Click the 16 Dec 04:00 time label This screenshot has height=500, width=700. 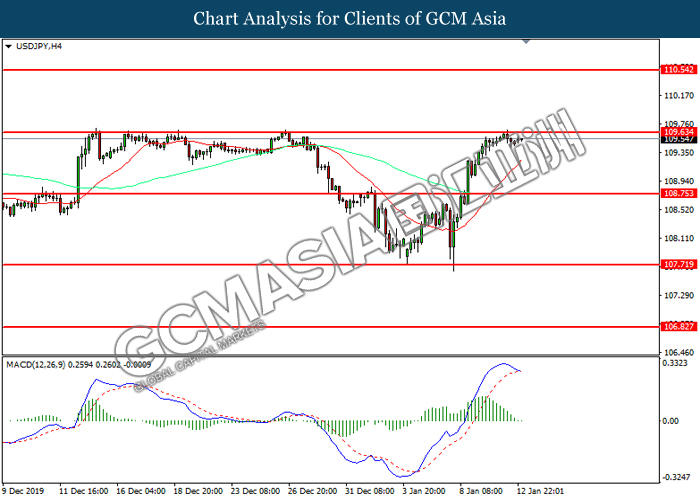pos(141,491)
